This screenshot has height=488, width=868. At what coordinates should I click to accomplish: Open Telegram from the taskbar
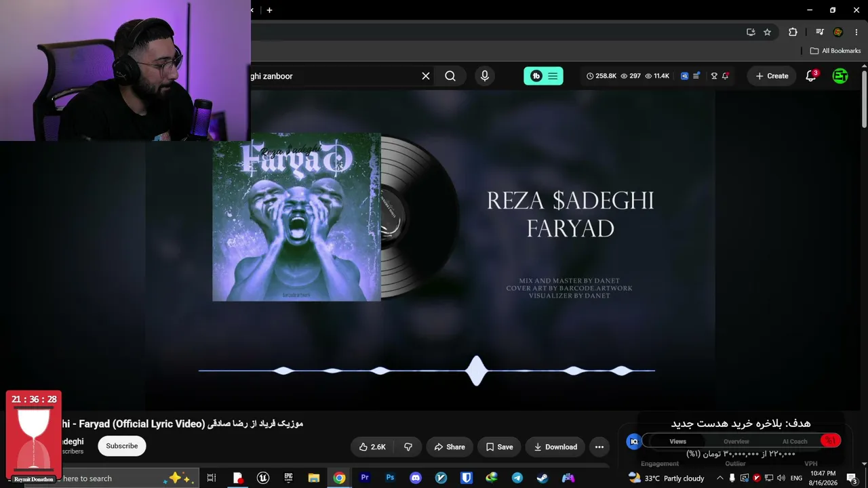[517, 478]
